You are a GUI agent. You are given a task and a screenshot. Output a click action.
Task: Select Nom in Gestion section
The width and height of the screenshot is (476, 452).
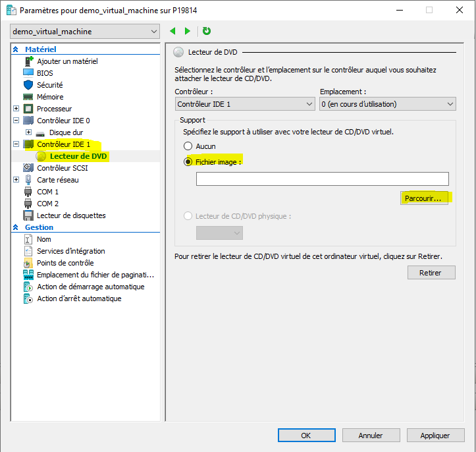tap(44, 239)
